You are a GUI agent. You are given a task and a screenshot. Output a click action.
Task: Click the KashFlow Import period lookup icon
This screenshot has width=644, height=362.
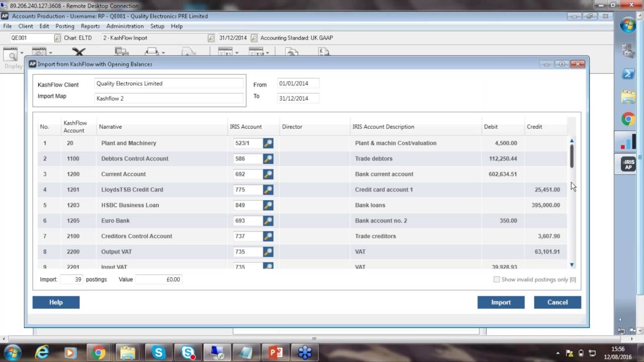coord(211,38)
